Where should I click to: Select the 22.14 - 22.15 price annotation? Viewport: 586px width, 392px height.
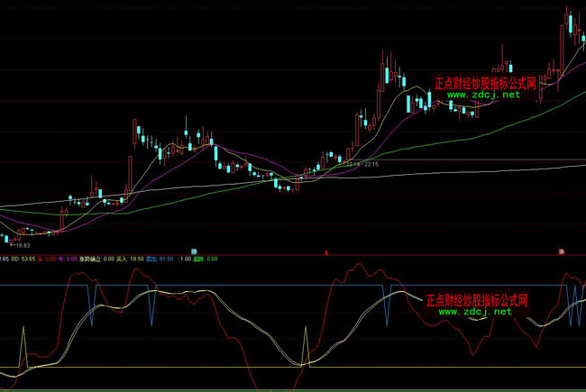tap(362, 165)
